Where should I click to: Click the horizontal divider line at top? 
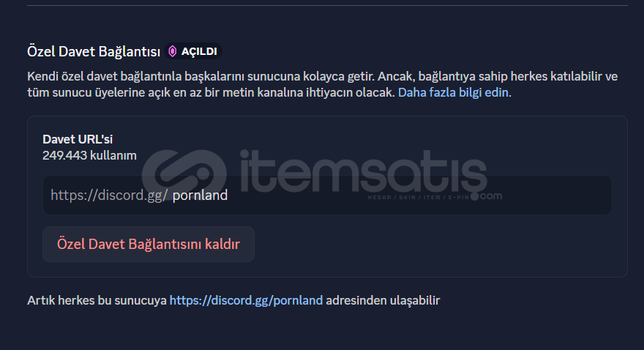[327, 5]
